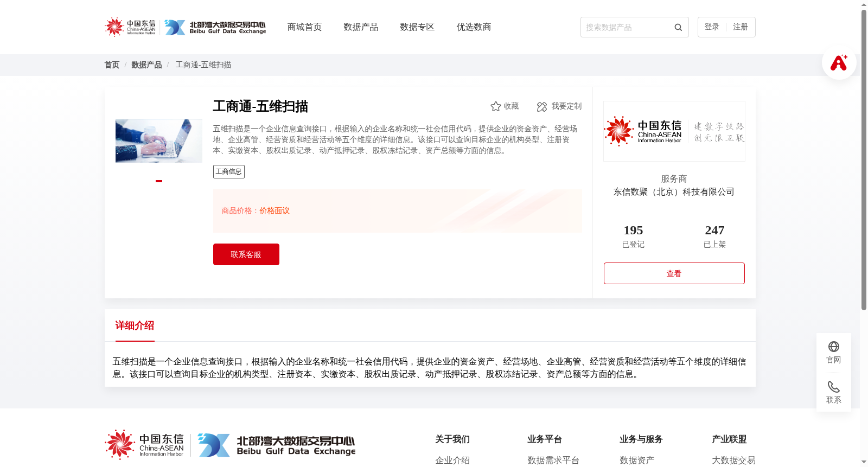
Task: Click footer link 大数据交易
Action: click(x=733, y=460)
